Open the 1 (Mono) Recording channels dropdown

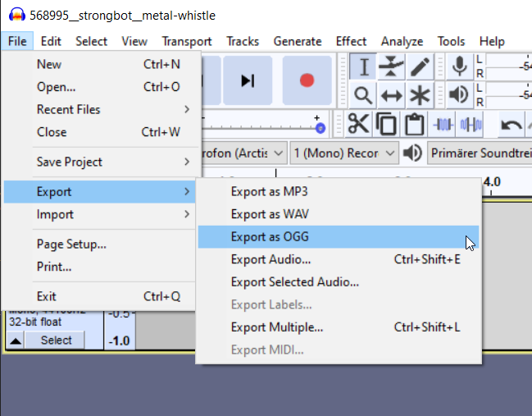pos(344,153)
